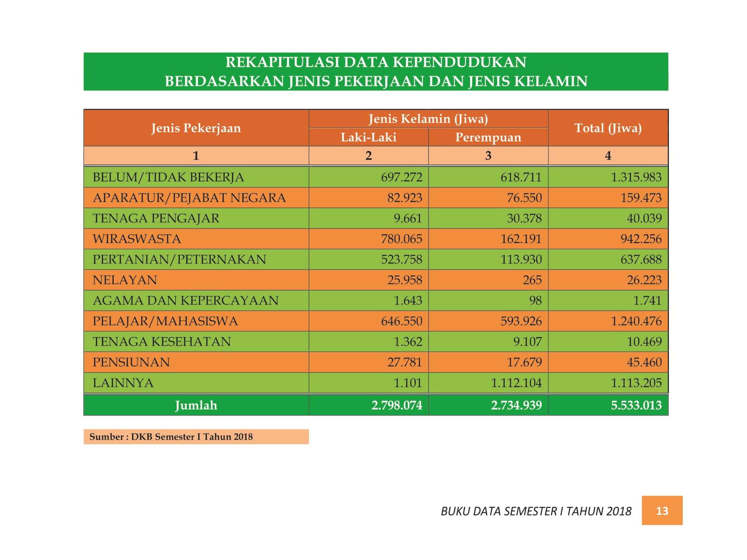Select the value 1.112.104
The height and width of the screenshot is (560, 747).
[x=516, y=383]
